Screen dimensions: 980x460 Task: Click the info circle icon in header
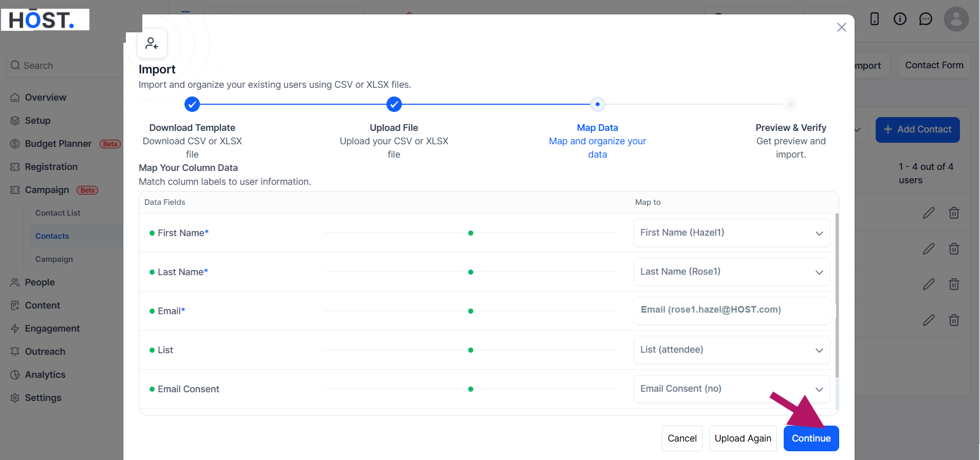tap(900, 19)
